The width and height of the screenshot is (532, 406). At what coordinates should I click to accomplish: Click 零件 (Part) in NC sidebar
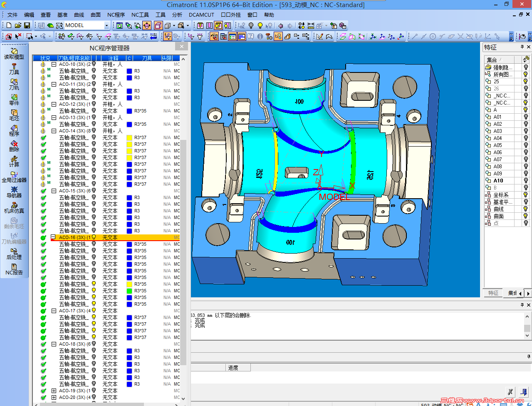14,100
